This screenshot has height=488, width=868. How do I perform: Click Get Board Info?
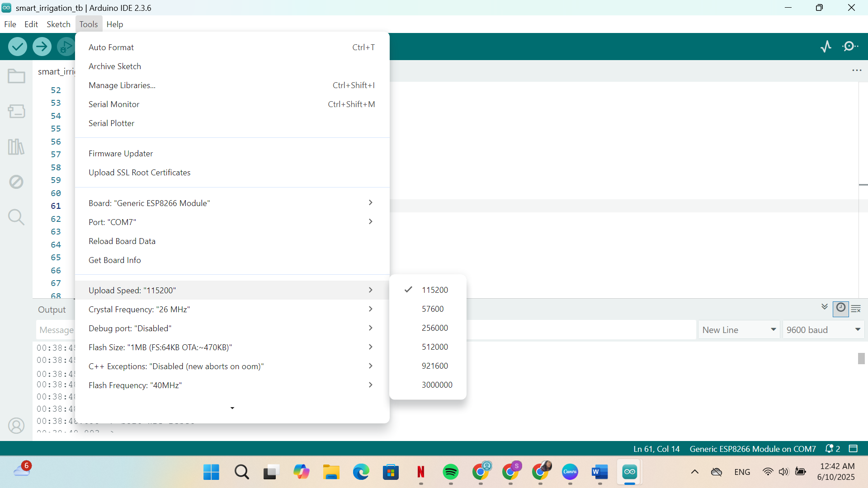tap(115, 260)
